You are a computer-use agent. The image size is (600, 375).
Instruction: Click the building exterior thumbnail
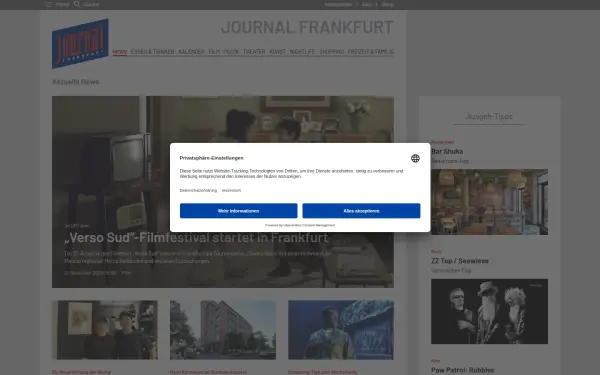[x=223, y=330]
